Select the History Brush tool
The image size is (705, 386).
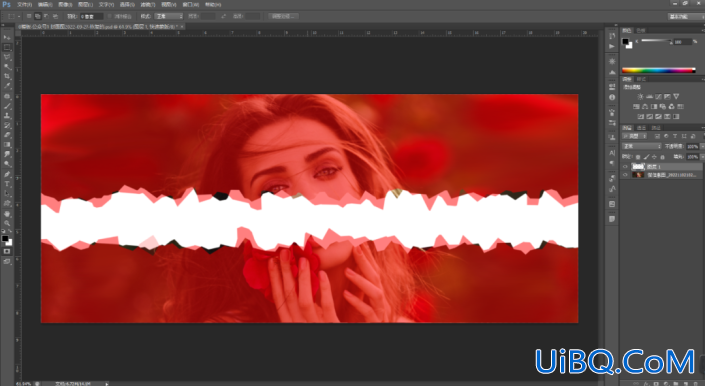click(7, 125)
